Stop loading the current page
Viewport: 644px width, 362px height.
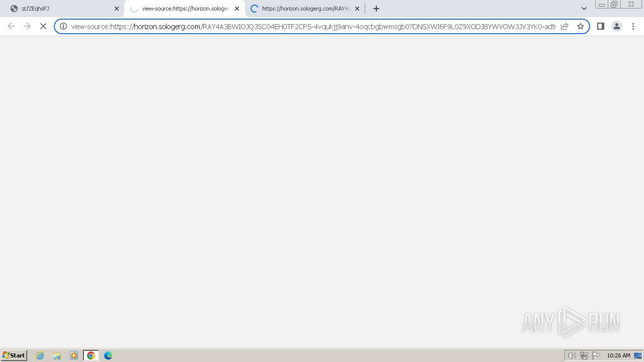click(x=43, y=26)
